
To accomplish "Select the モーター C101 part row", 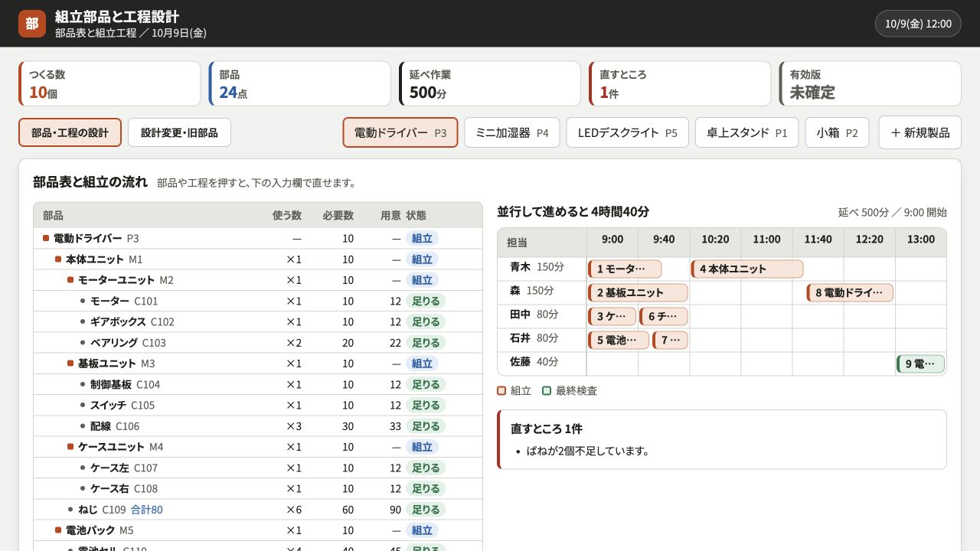I will (258, 301).
